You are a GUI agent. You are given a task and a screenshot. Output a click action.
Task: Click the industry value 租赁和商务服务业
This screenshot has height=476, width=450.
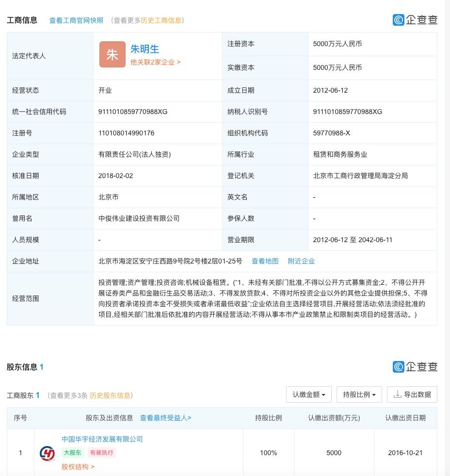[x=340, y=154]
